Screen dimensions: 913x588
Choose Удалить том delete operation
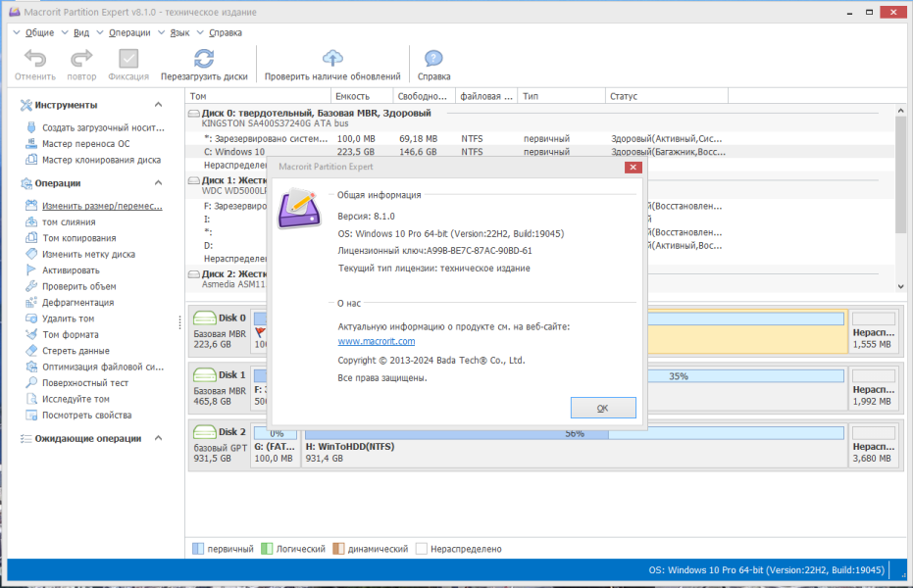(x=60, y=318)
